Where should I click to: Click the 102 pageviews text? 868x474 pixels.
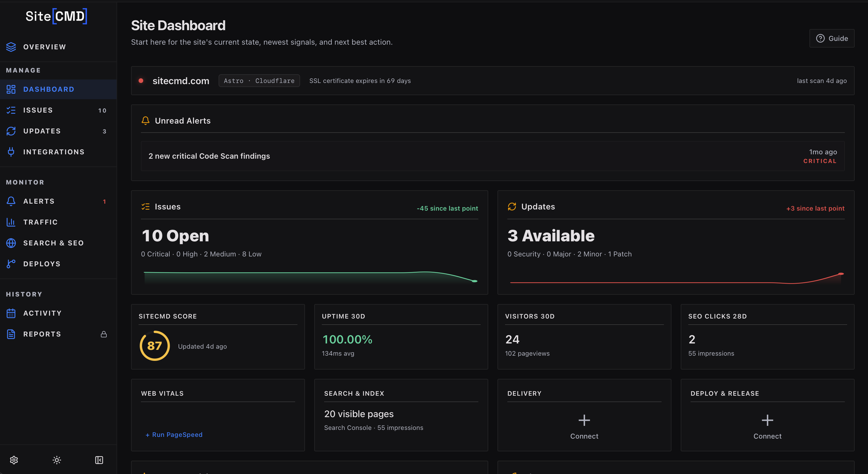click(527, 354)
